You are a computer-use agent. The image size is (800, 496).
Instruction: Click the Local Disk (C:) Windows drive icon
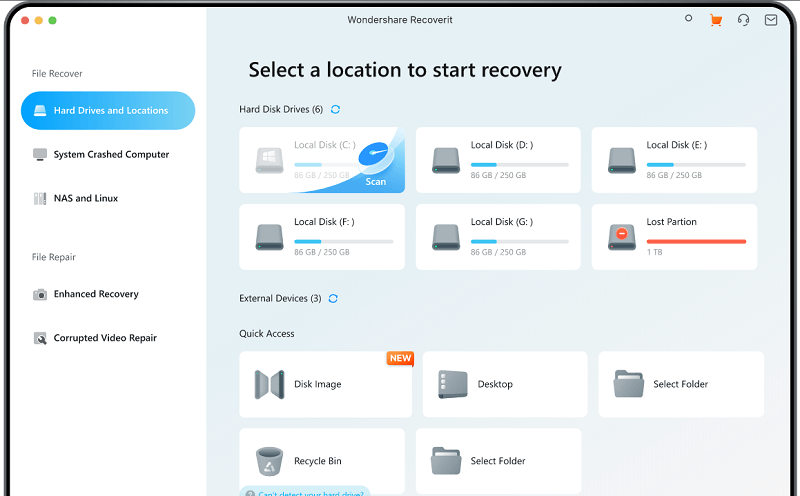269,161
